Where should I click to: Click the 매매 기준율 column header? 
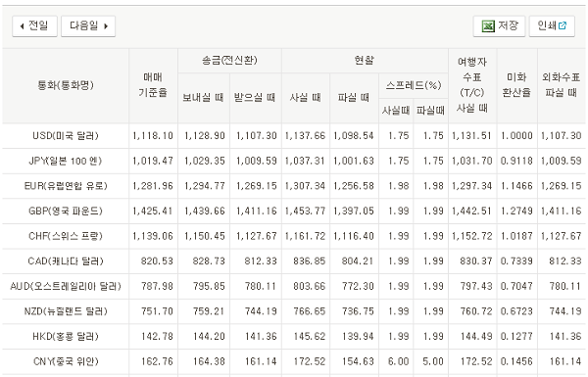click(153, 85)
